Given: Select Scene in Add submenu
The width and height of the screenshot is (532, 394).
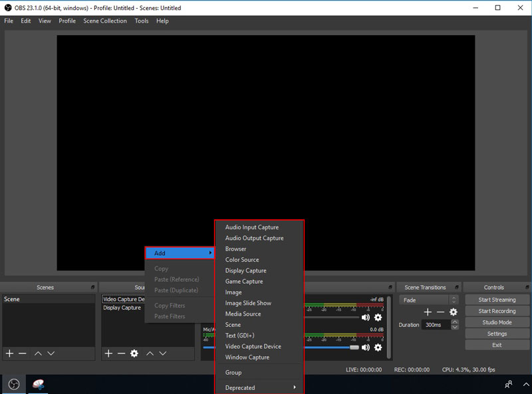Looking at the screenshot, I should 259,325.
